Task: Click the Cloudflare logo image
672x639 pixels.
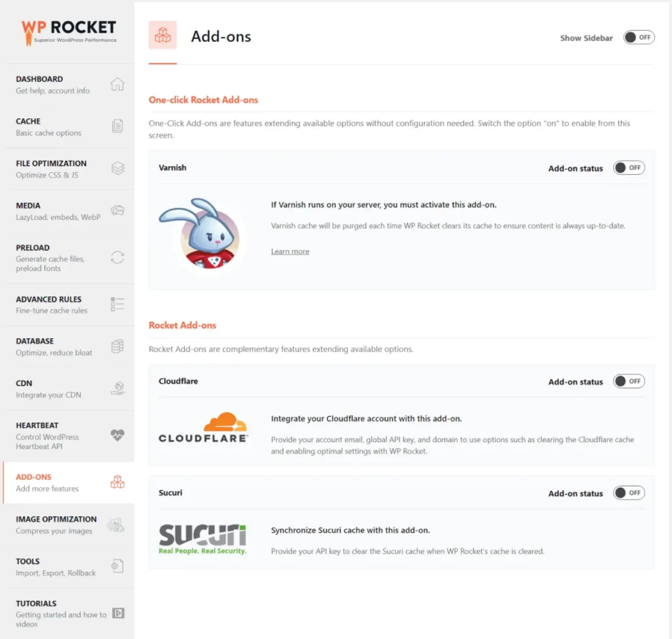Action: click(x=203, y=427)
